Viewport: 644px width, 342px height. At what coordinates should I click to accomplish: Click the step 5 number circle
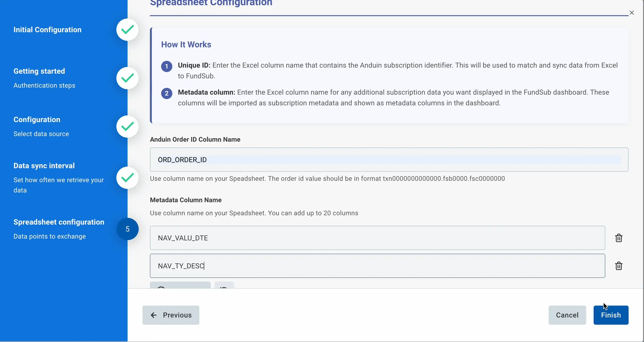(127, 229)
